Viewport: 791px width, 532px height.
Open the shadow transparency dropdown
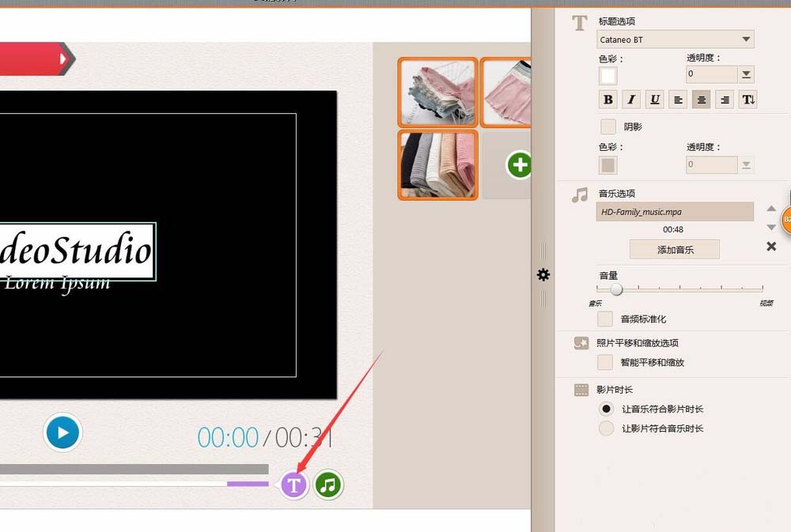(746, 164)
